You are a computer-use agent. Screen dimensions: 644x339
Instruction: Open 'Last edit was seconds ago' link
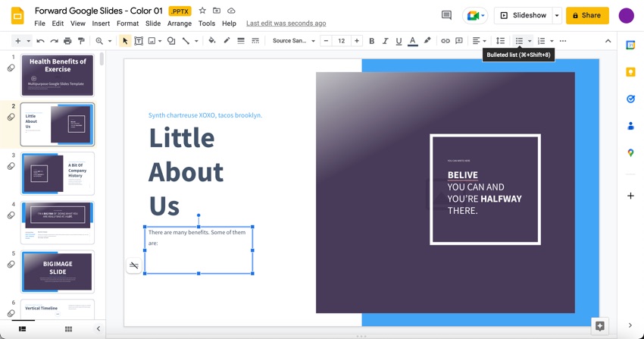[286, 24]
